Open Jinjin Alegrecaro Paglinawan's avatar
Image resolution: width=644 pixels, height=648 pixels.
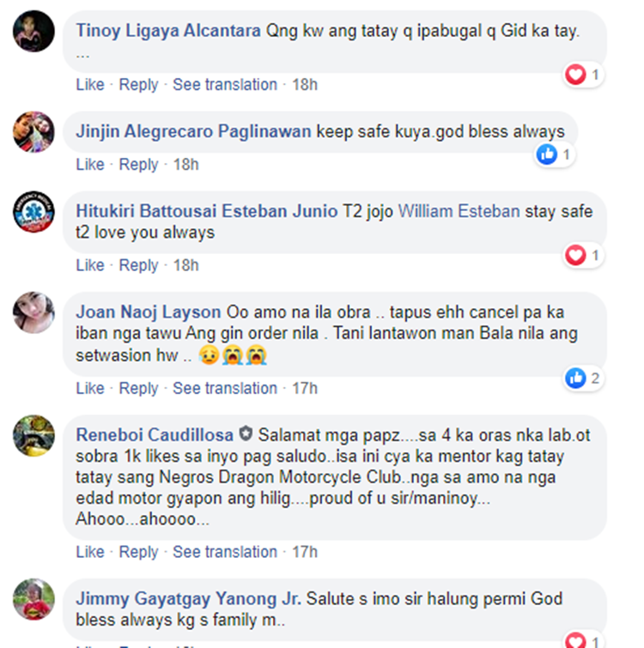[33, 132]
